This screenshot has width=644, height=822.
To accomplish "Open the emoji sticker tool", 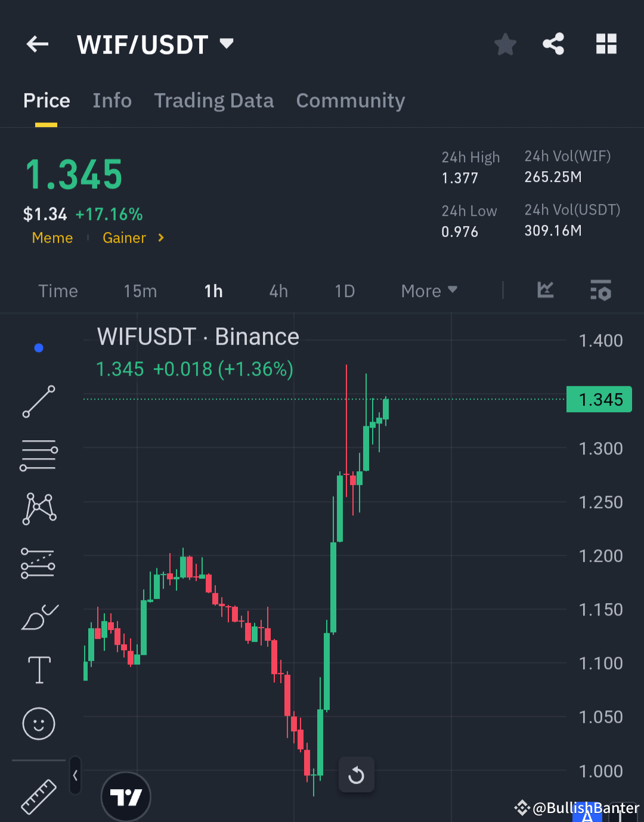I will click(x=38, y=723).
